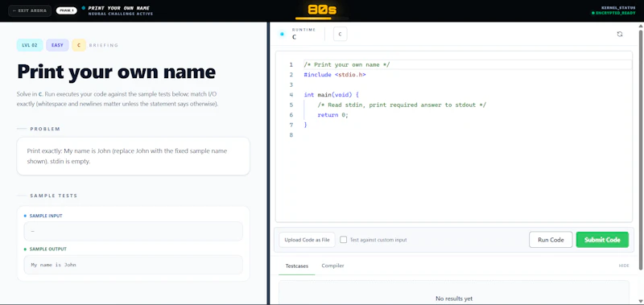Screen dimensions: 644x305
Task: Click the return 0; line
Action: coord(332,115)
